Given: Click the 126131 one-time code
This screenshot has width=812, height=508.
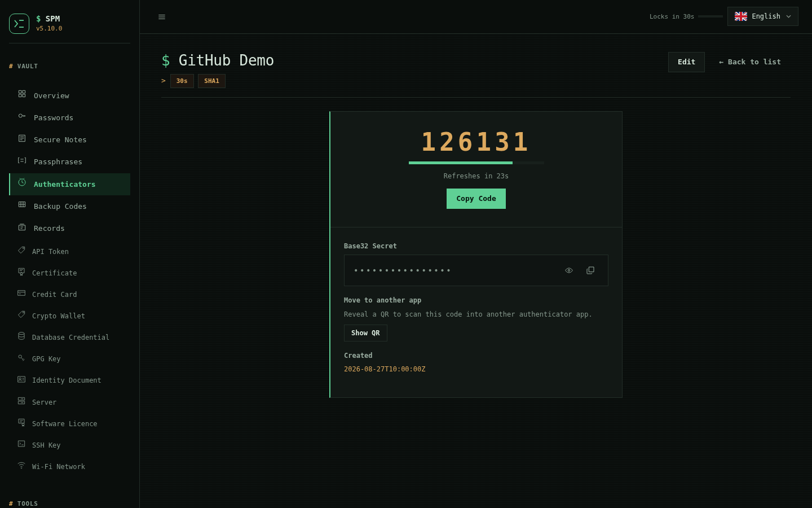Looking at the screenshot, I should coord(476,142).
